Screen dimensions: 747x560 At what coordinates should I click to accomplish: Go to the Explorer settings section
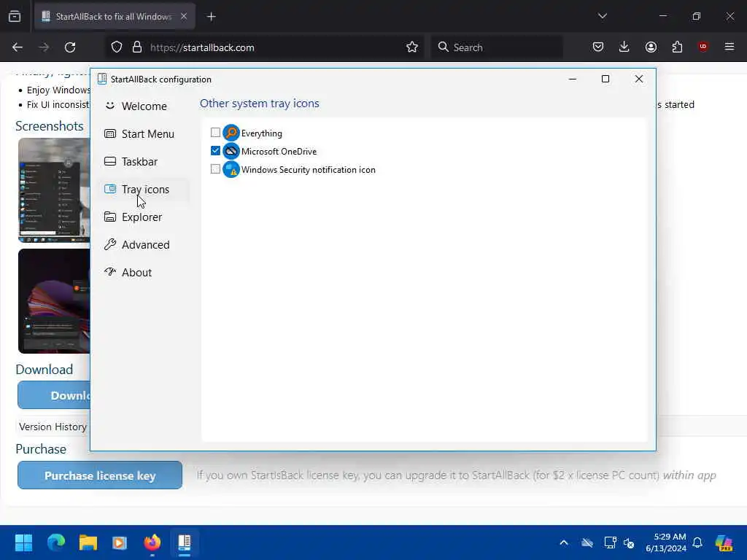click(144, 217)
